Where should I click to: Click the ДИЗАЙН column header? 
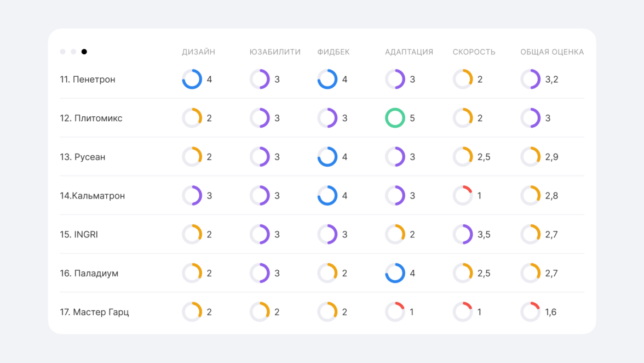198,52
